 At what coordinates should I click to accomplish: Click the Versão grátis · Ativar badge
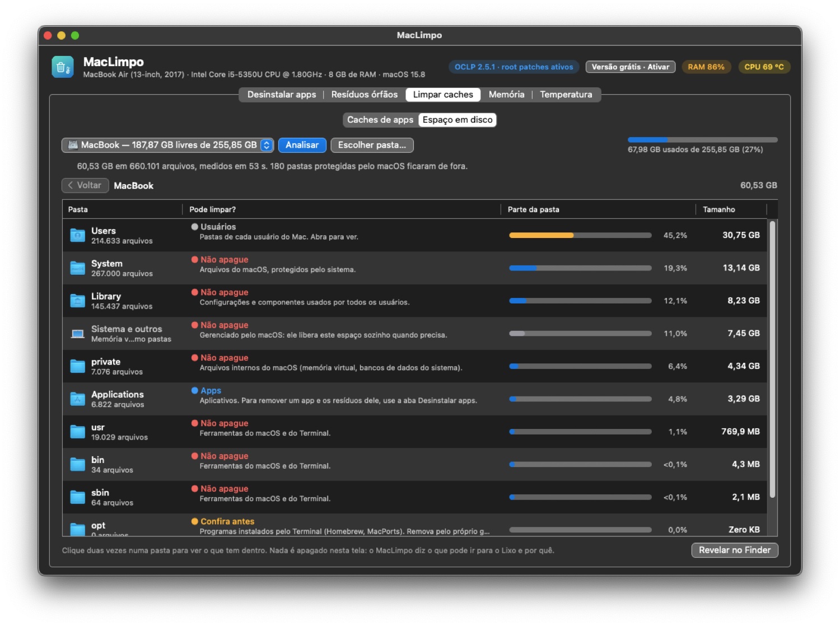[631, 67]
